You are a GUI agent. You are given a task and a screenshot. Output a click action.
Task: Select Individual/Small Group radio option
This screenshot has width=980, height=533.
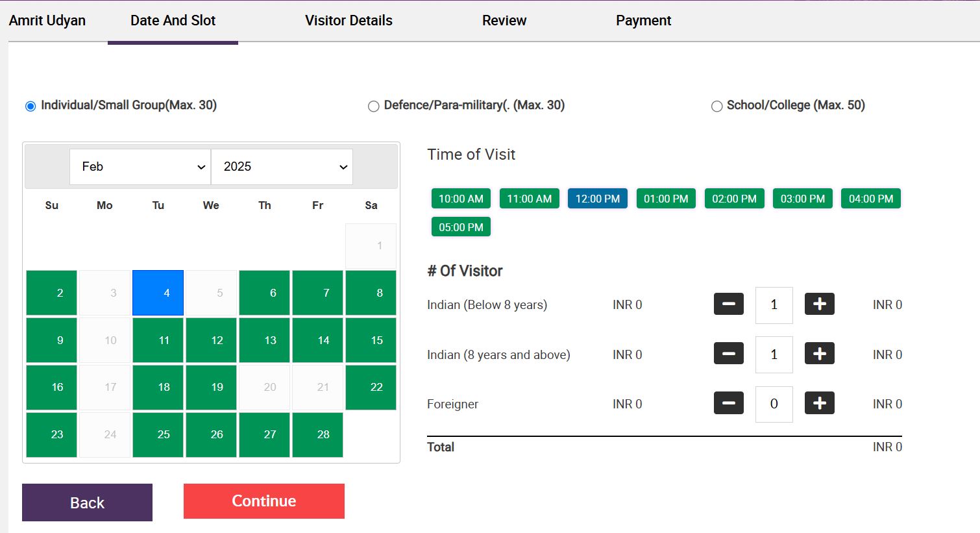coord(31,106)
